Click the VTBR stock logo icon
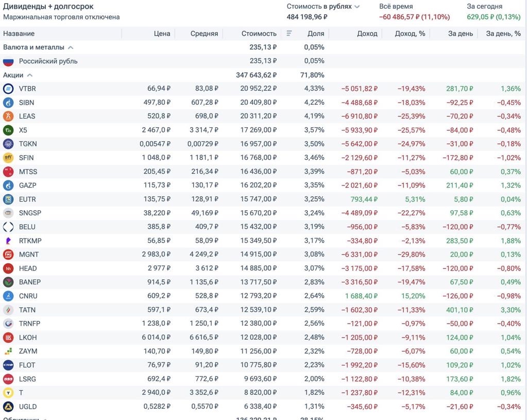 click(x=8, y=89)
